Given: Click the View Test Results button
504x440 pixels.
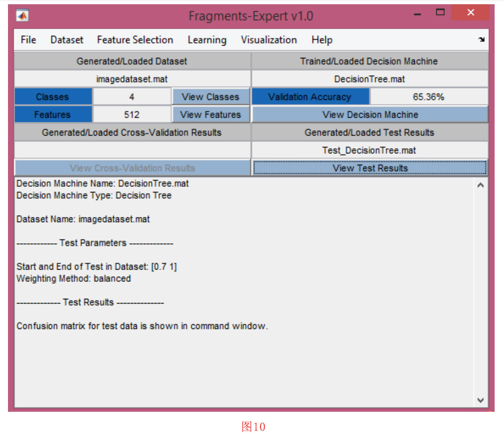Looking at the screenshot, I should tap(370, 168).
